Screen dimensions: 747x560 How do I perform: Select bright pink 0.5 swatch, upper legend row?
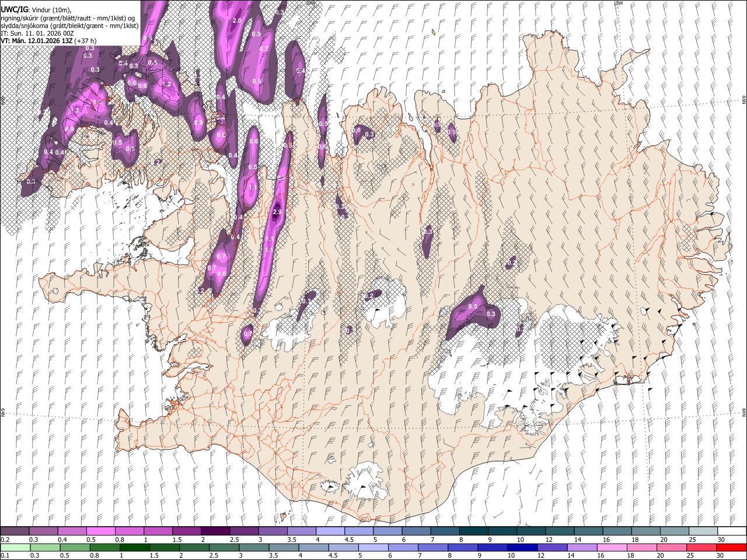click(x=100, y=531)
